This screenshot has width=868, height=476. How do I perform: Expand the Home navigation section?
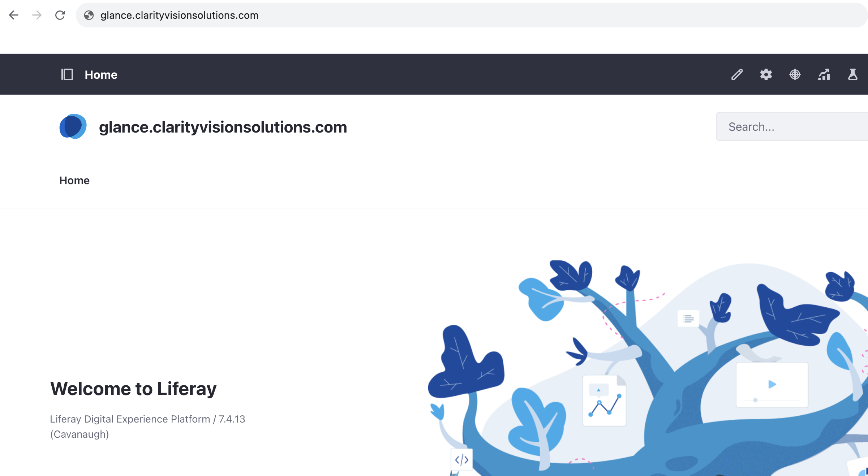click(66, 74)
